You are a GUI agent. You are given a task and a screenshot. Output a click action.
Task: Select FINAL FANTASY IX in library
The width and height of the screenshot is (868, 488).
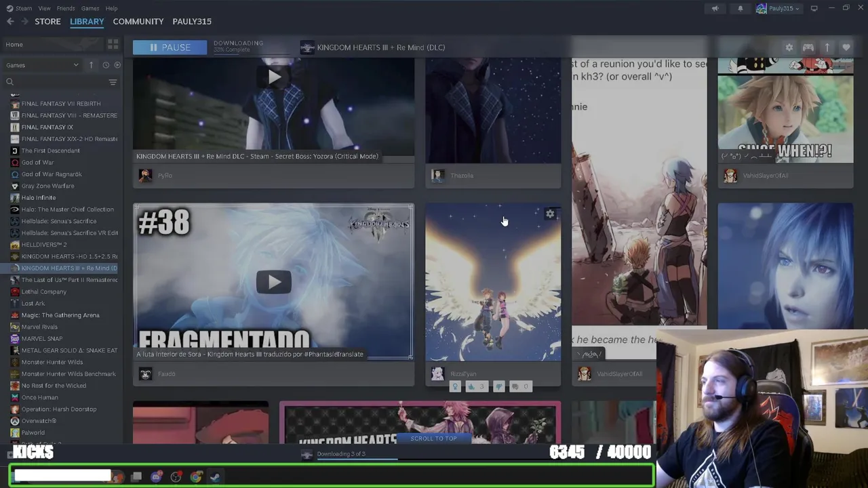[47, 127]
